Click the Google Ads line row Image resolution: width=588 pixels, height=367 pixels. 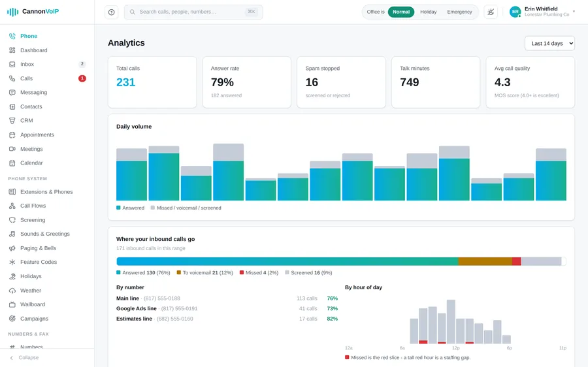227,308
